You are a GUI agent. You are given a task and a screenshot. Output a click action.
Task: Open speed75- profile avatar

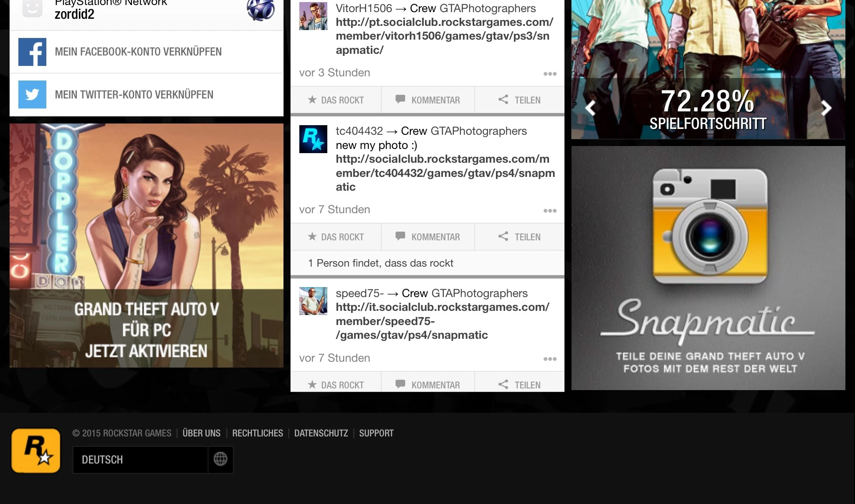[x=313, y=301]
